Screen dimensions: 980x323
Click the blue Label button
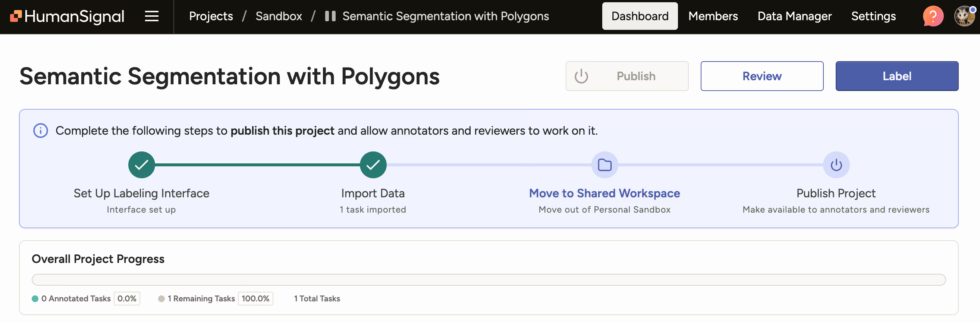(x=896, y=76)
